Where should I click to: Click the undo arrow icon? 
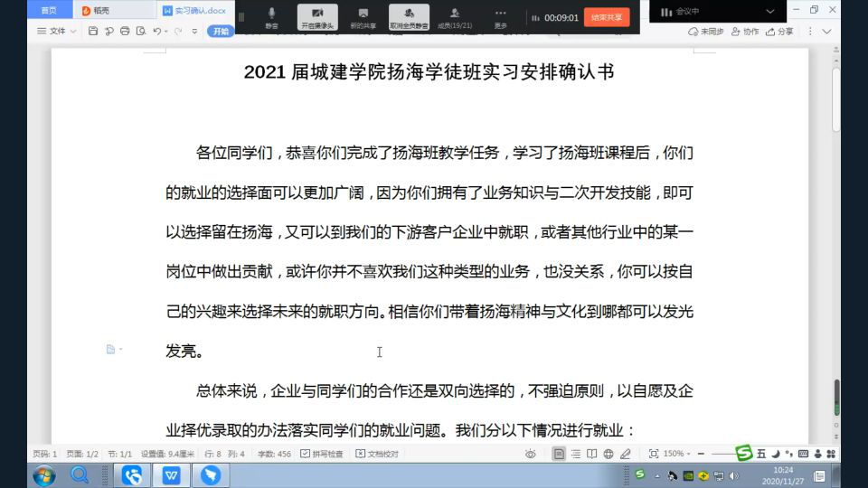pyautogui.click(x=157, y=31)
